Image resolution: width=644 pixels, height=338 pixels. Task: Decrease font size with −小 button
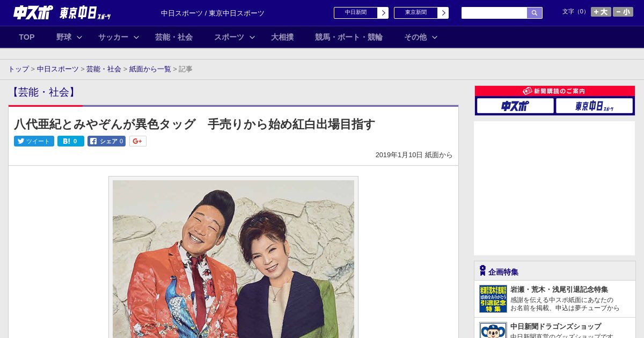click(x=623, y=12)
